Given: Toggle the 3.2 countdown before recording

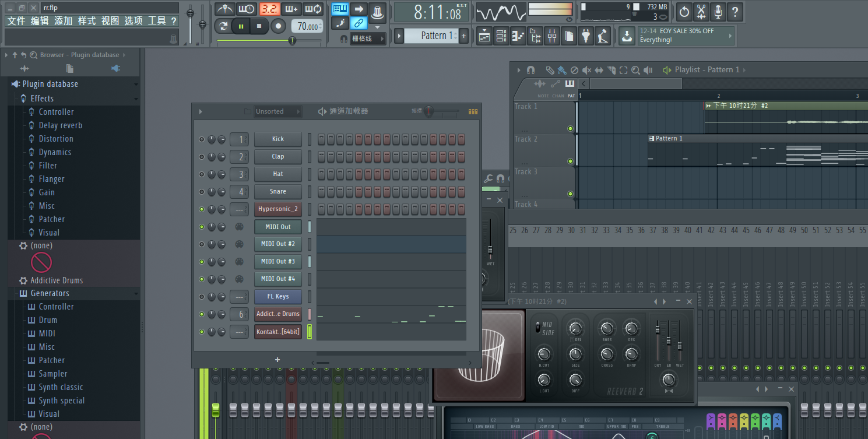Looking at the screenshot, I should click(269, 9).
